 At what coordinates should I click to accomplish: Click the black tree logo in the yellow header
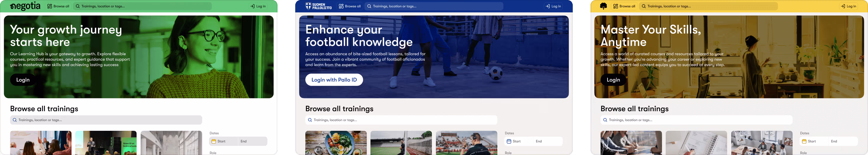[603, 6]
